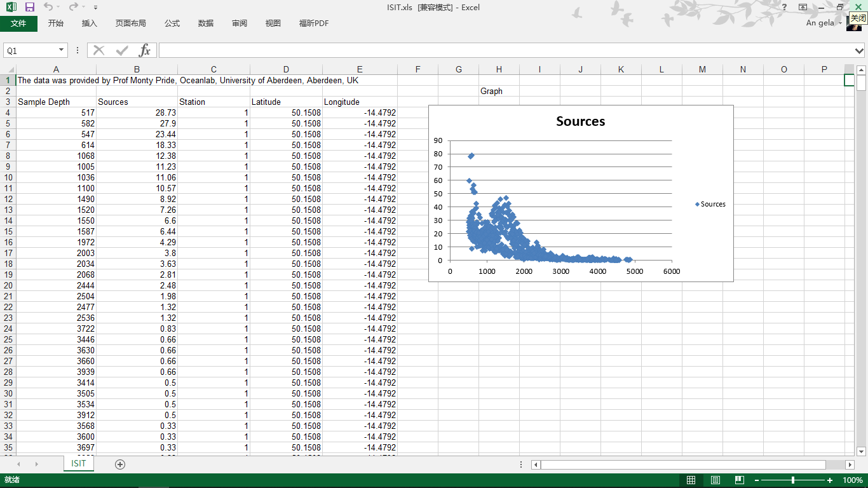The image size is (868, 488).
Task: Click the Enter checkmark icon in formula bar
Action: [122, 50]
